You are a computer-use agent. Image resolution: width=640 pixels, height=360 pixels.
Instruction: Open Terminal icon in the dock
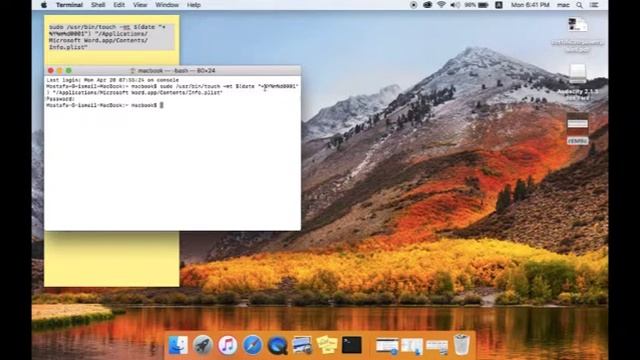tap(352, 345)
